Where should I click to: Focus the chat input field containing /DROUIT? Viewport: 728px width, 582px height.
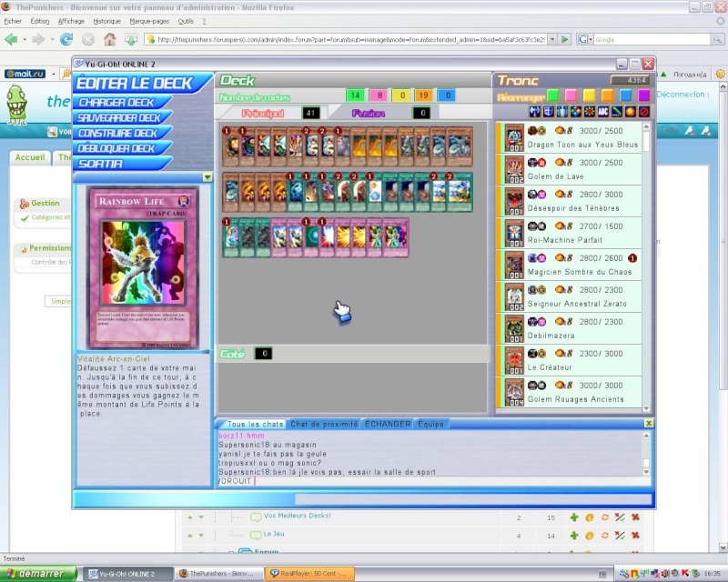tap(434, 481)
